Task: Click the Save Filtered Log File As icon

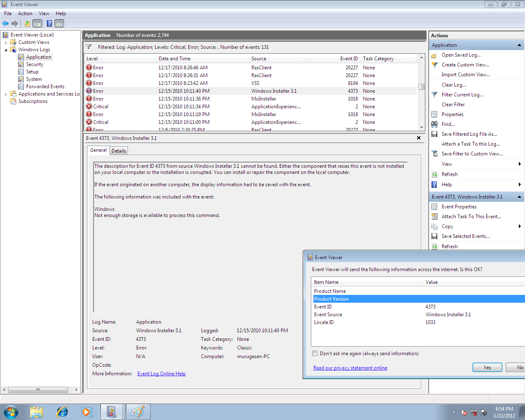Action: click(434, 134)
